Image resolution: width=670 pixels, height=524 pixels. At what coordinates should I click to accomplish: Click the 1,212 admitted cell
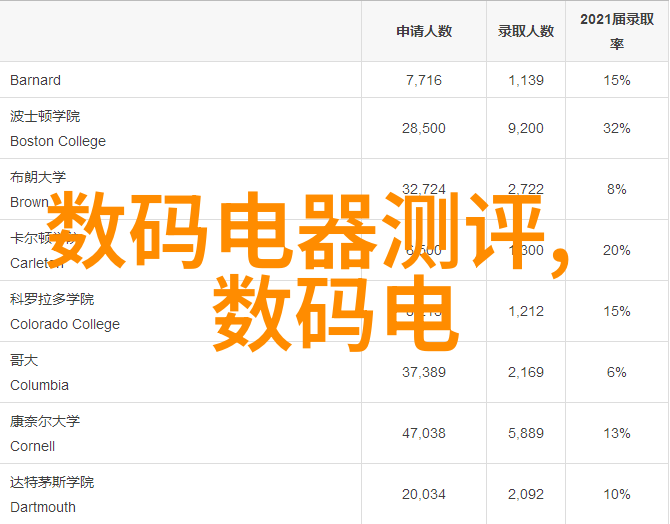(x=526, y=311)
